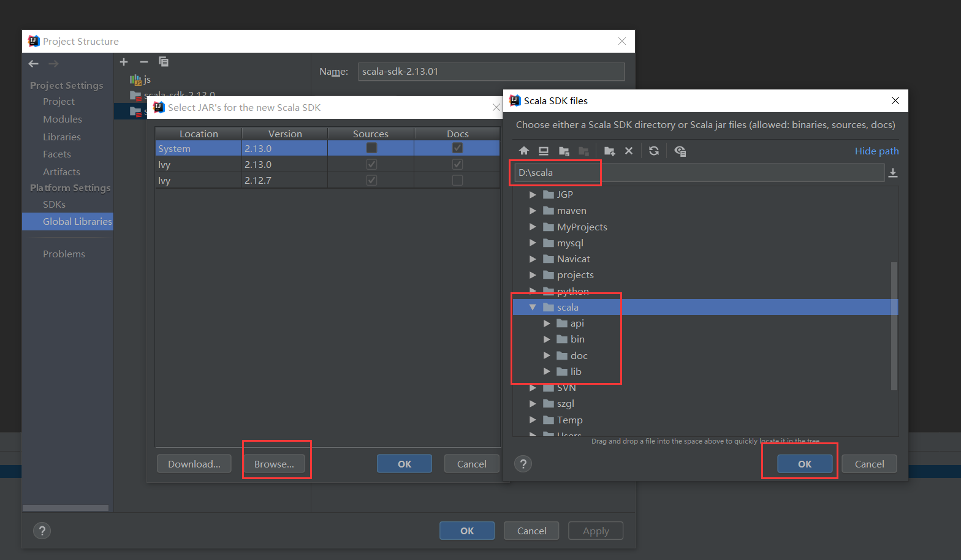Viewport: 961px width, 560px height.
Task: Expand the projects folder
Action: [x=533, y=275]
